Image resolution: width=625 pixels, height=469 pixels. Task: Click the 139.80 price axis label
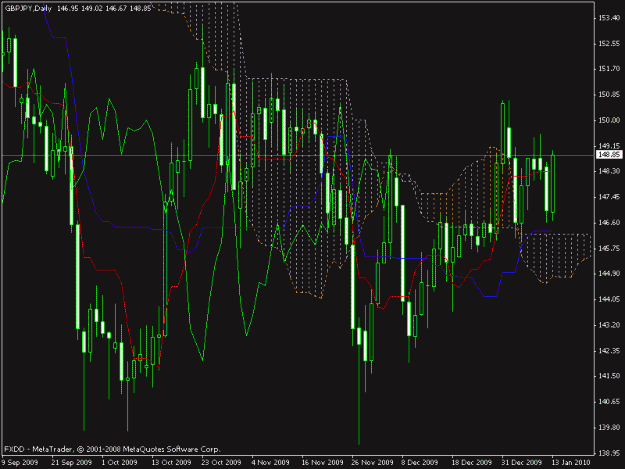click(609, 427)
